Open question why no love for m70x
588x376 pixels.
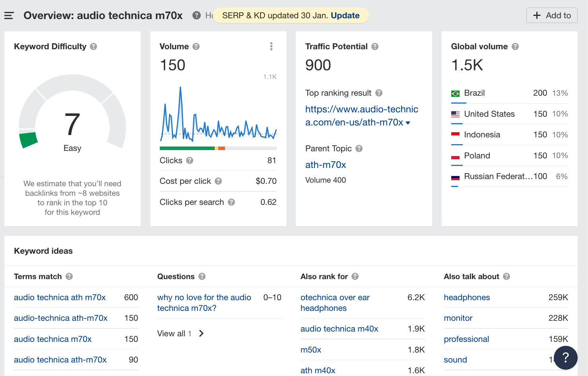point(204,303)
